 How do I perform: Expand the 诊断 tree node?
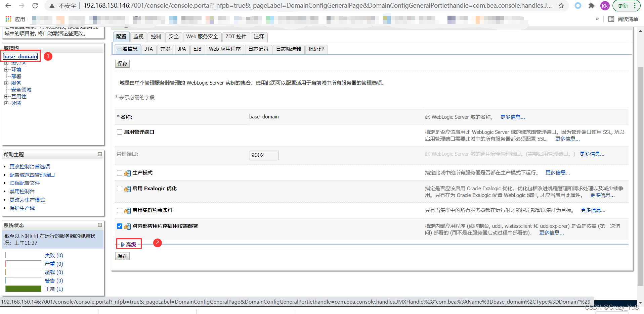click(x=6, y=103)
